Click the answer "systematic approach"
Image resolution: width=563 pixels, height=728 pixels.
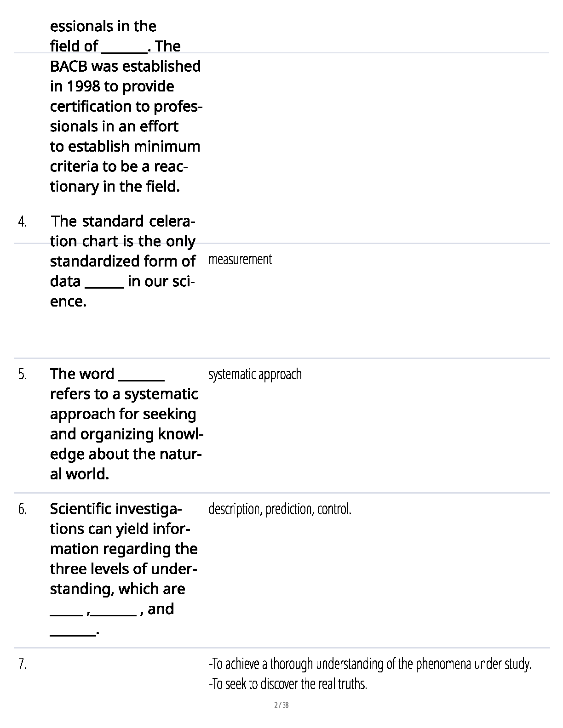255,375
